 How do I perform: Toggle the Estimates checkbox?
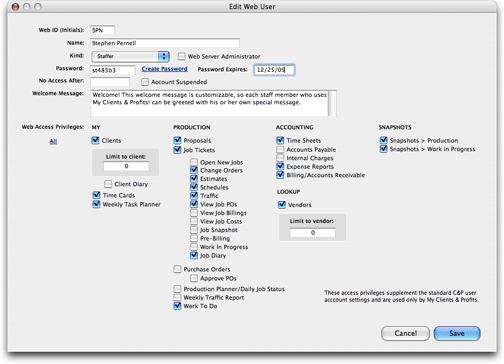[194, 179]
